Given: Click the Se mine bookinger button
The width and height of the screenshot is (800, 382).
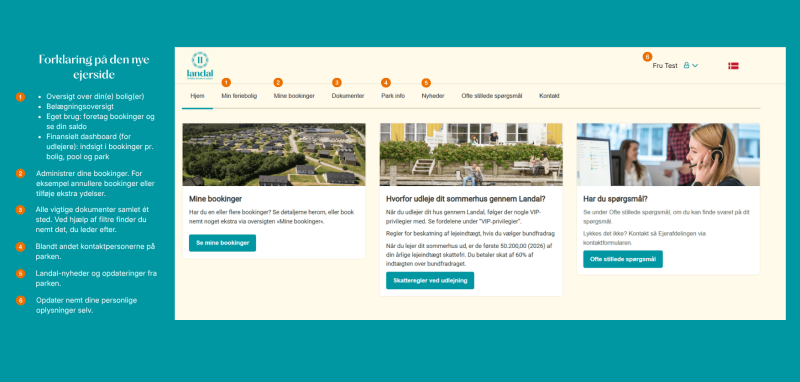Looking at the screenshot, I should click(222, 243).
